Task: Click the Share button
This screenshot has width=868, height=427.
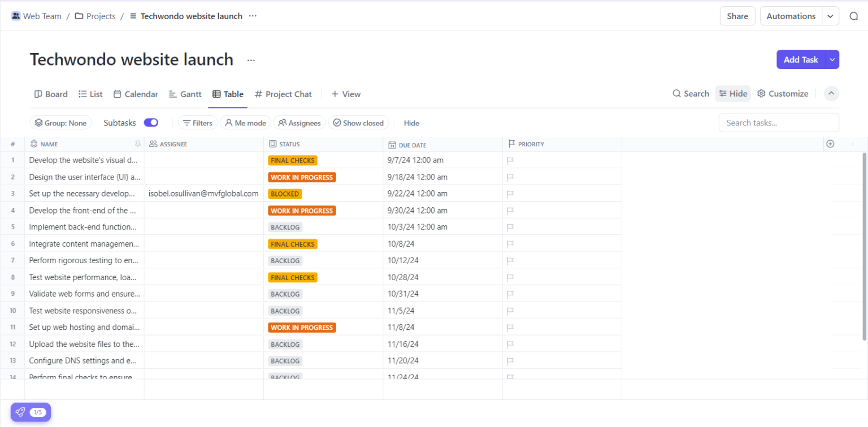Action: coord(737,16)
